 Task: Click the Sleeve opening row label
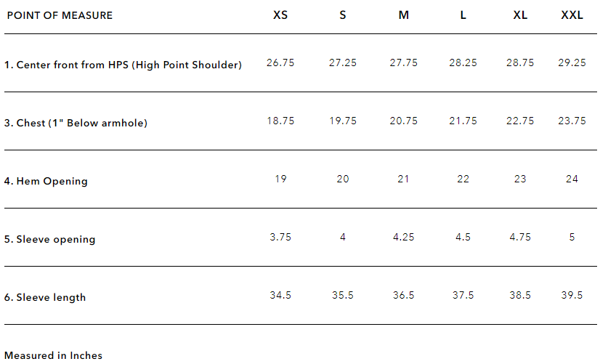49,239
